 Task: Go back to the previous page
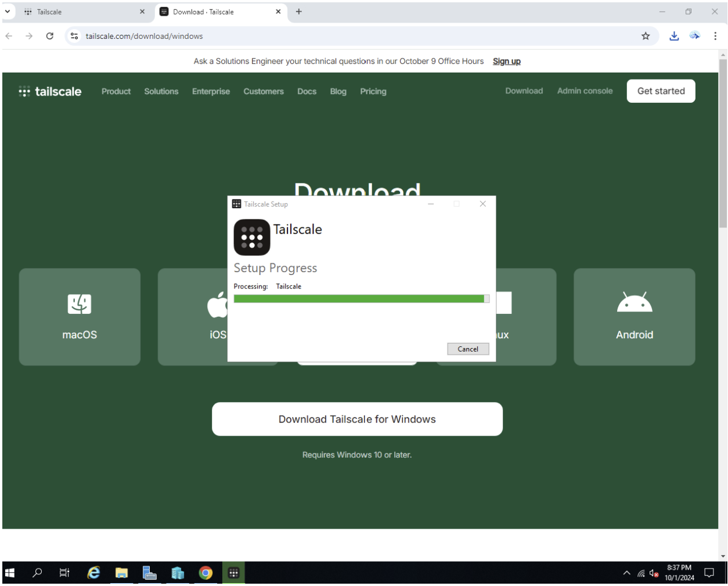9,36
